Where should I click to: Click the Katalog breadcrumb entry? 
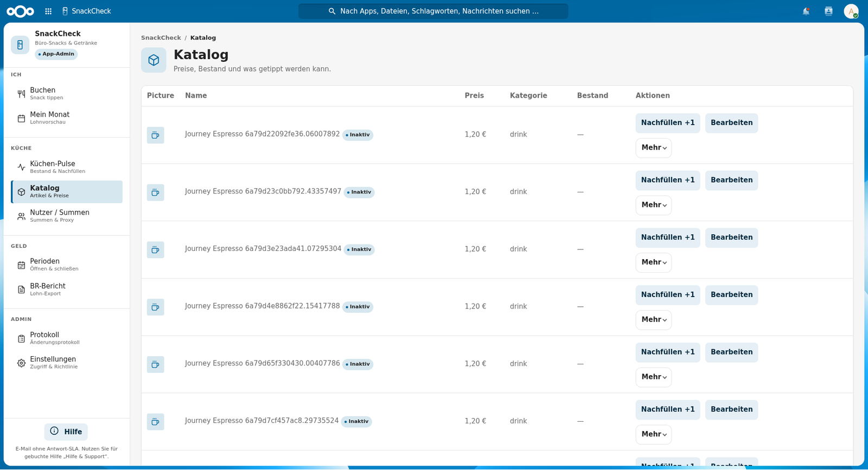click(x=203, y=38)
